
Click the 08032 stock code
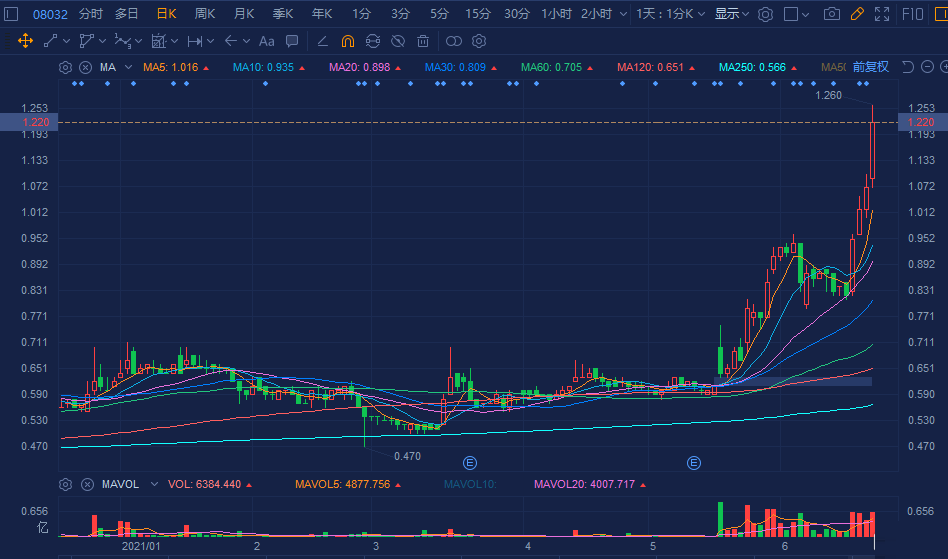(x=50, y=14)
